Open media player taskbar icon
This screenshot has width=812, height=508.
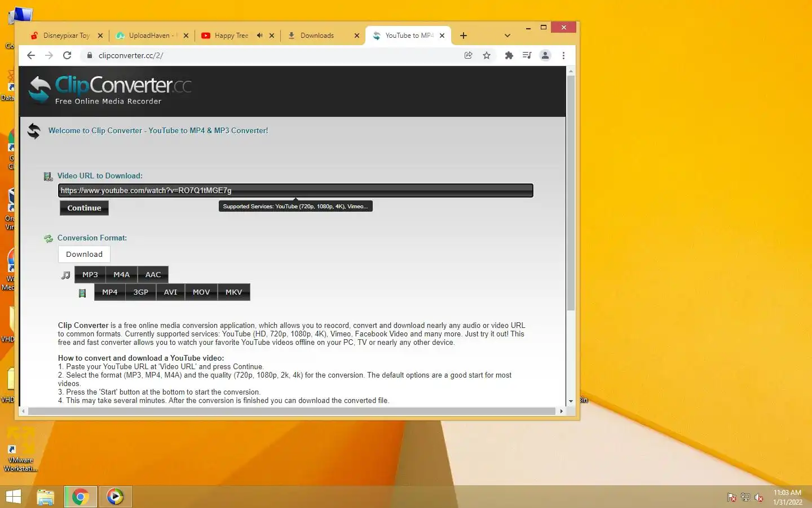click(x=115, y=497)
